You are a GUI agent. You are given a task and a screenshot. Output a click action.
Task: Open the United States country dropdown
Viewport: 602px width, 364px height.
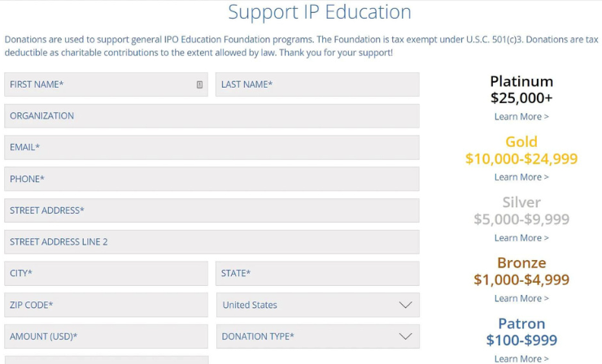(317, 305)
